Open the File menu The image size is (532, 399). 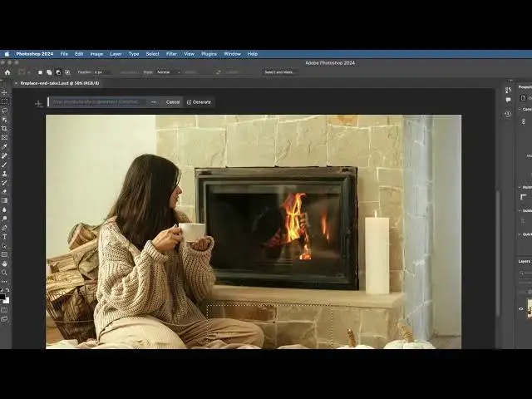(64, 54)
